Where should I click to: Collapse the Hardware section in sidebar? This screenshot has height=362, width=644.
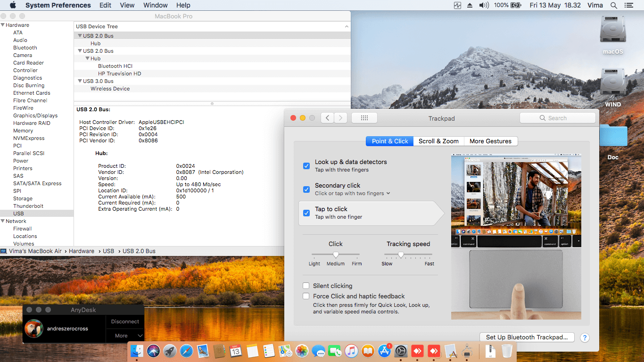3,25
